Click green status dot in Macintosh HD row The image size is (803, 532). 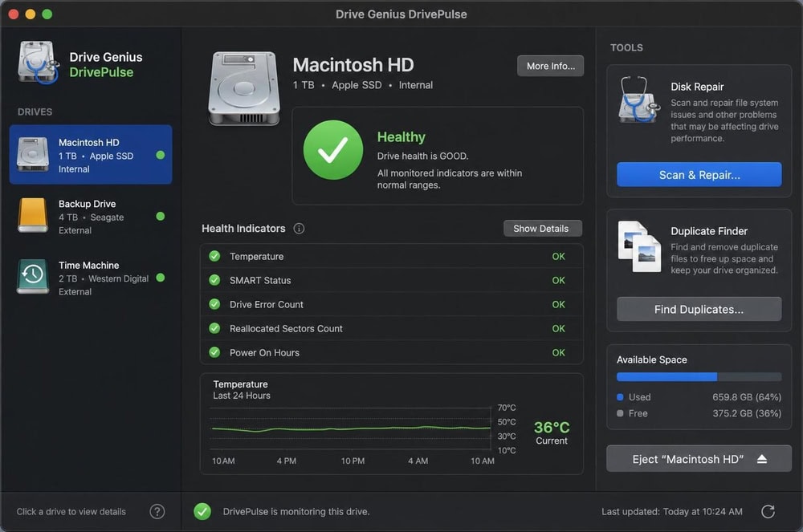point(161,155)
